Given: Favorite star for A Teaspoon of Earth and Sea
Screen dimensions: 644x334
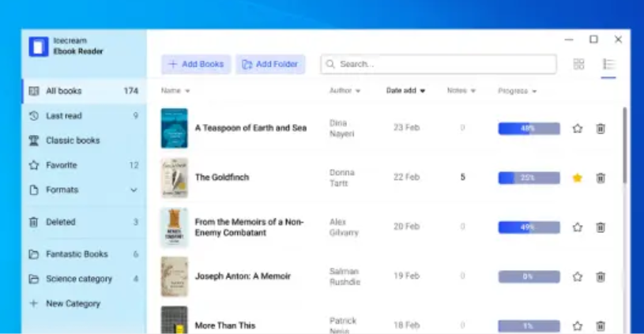Looking at the screenshot, I should [578, 129].
